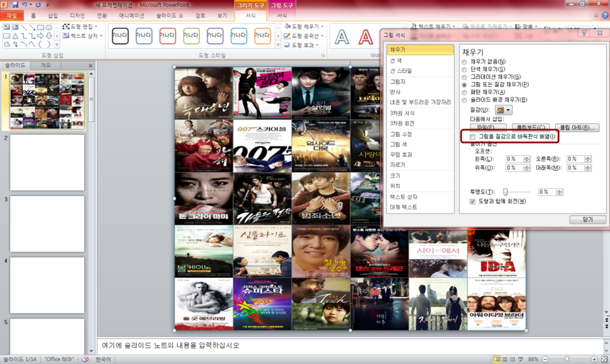
Task: Open the 애니메이션 ribbon tab
Action: pyautogui.click(x=131, y=16)
